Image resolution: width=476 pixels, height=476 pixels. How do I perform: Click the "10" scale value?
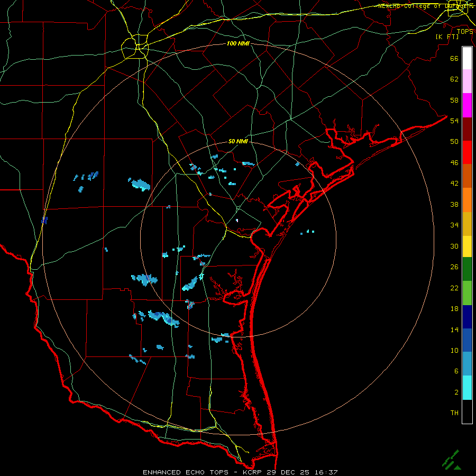click(x=454, y=350)
